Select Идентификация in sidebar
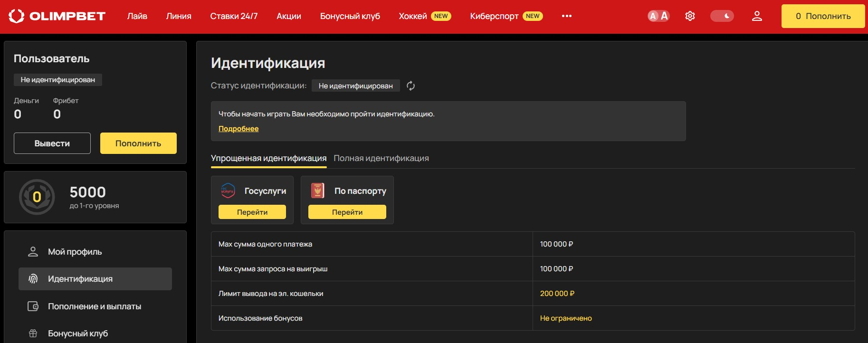Screen dimensions: 868x343 tap(95, 279)
